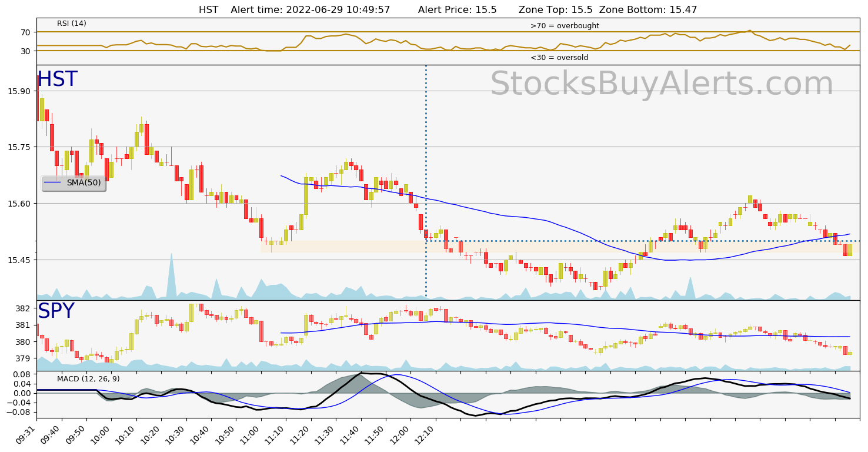Viewport: 868px width, 452px height.
Task: Click the RSI 30 axis label
Action: coord(26,51)
